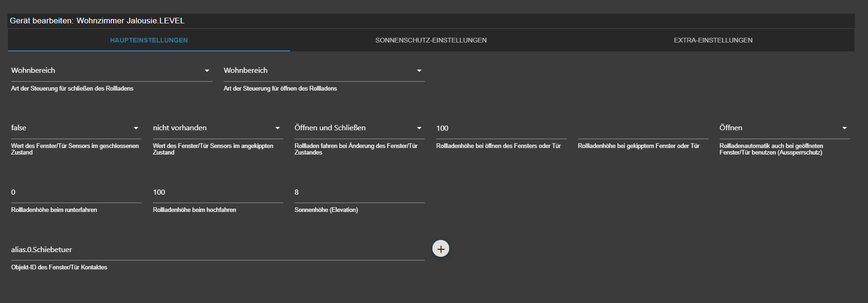Click the arrow icon beside 'false' value
The height and width of the screenshot is (303, 868).
(136, 128)
